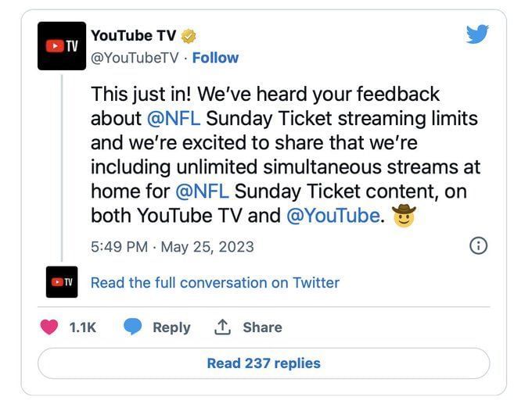Click the YouTube TV display name
This screenshot has height=404, width=532.
click(x=133, y=36)
